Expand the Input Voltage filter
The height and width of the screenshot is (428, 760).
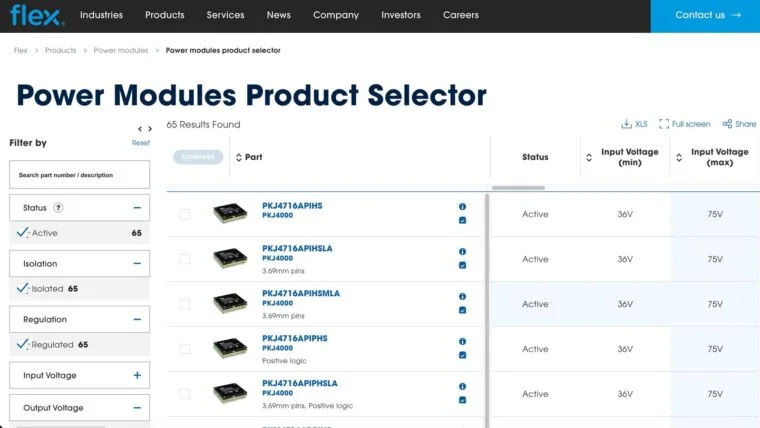point(136,376)
